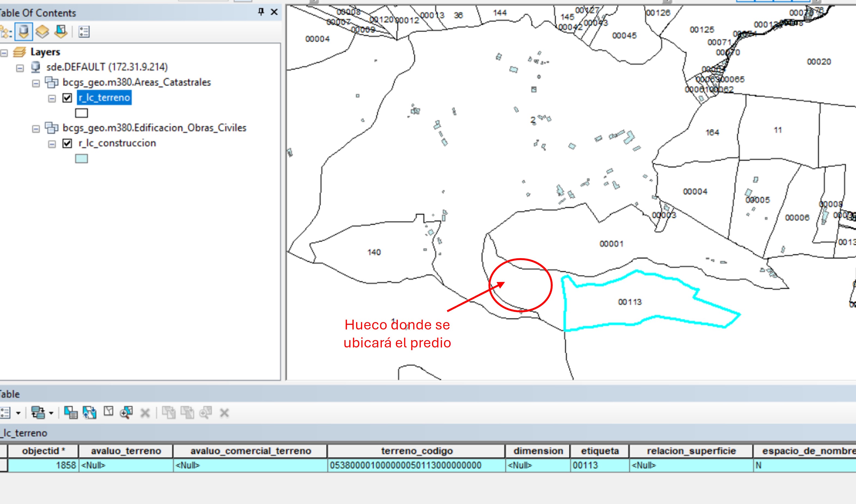The width and height of the screenshot is (856, 504).
Task: Click Delete Selected X beside Zoom To Selected
Action: 145,413
